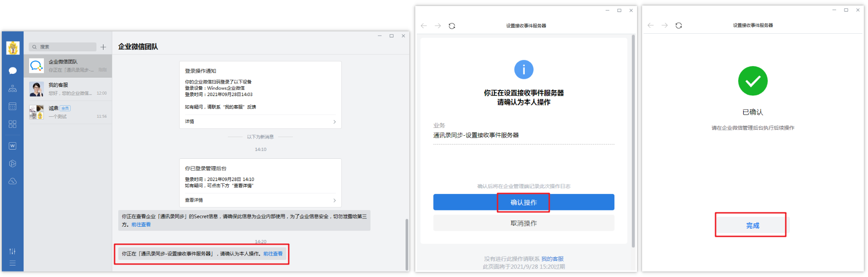Screen dimensions: 868x277
Task: Click Forward arrow in confirmed window
Action: click(664, 25)
